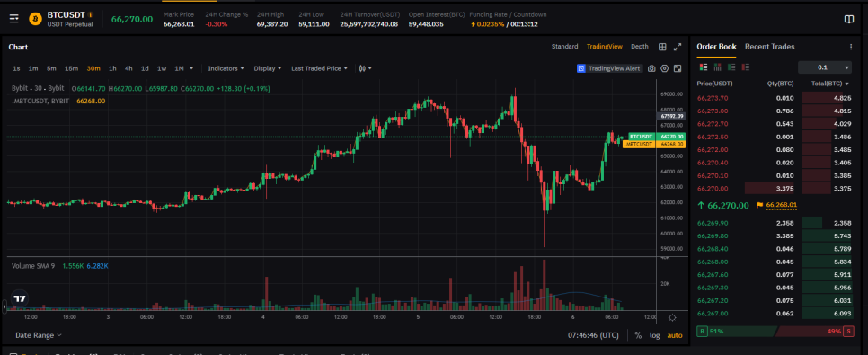Show only sell orders in order book
Image resolution: width=868 pixels, height=355 pixels.
point(745,67)
